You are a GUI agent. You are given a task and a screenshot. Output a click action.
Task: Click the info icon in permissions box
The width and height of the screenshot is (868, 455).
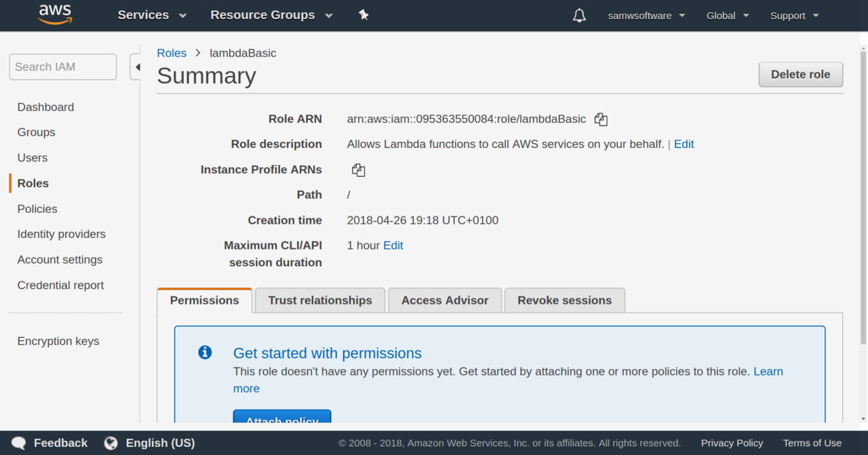click(x=205, y=353)
